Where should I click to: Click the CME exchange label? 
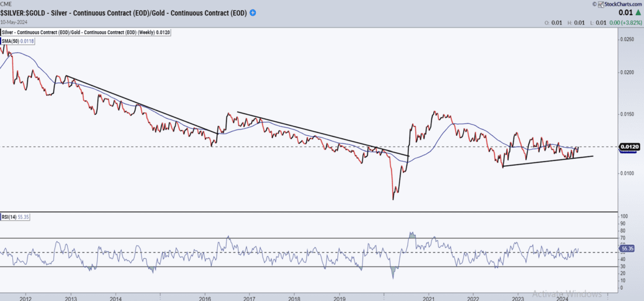pyautogui.click(x=8, y=4)
